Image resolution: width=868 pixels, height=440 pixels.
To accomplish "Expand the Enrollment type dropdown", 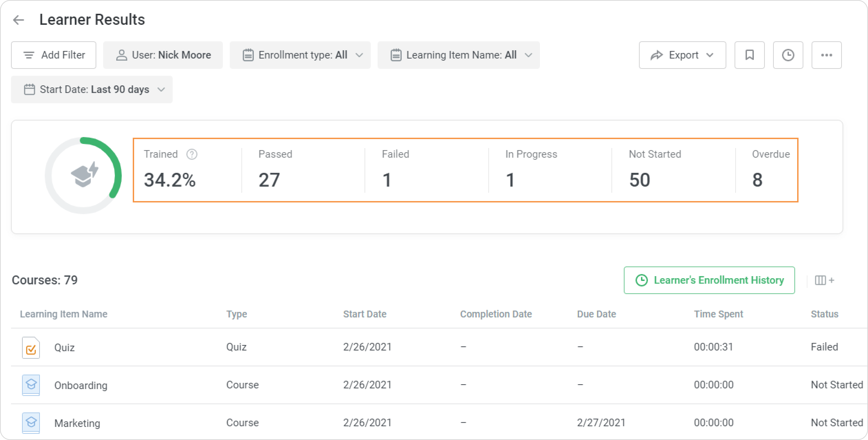I will click(300, 55).
